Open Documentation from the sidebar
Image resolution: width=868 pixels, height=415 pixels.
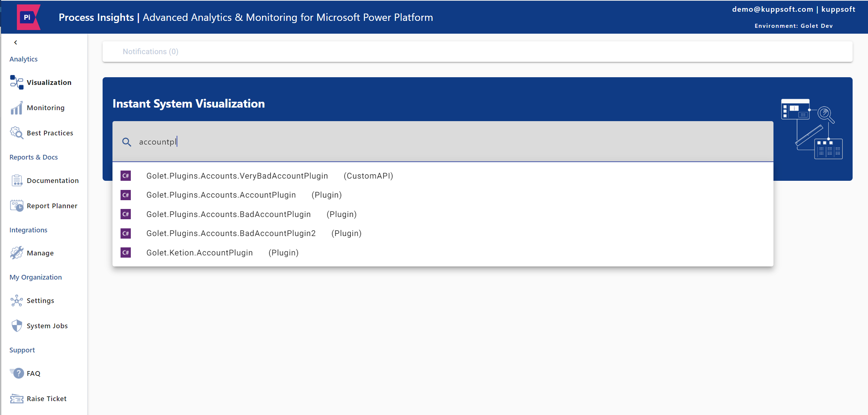click(x=53, y=180)
